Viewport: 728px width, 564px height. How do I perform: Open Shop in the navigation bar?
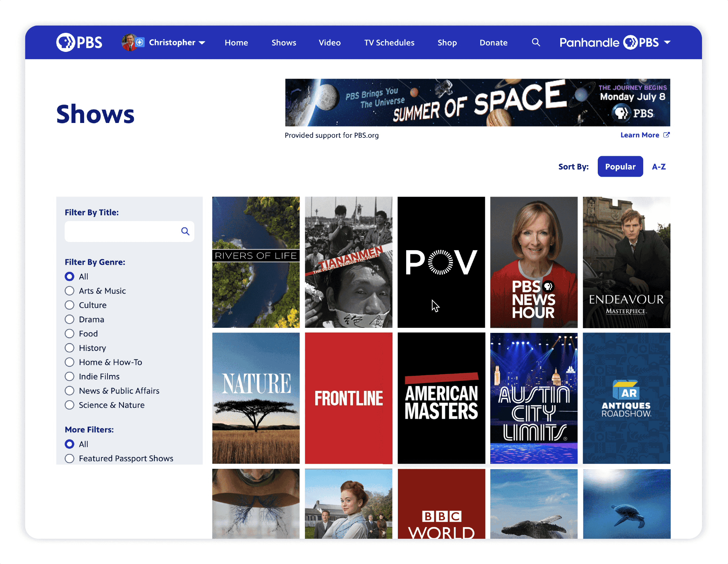447,43
